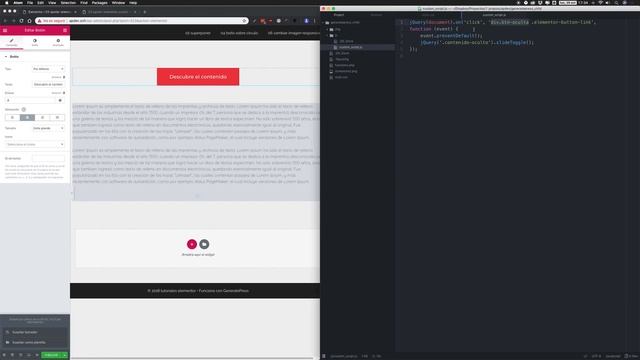This screenshot has height=360, width=640.
Task: Click the pink add section plus icon
Action: [x=192, y=244]
